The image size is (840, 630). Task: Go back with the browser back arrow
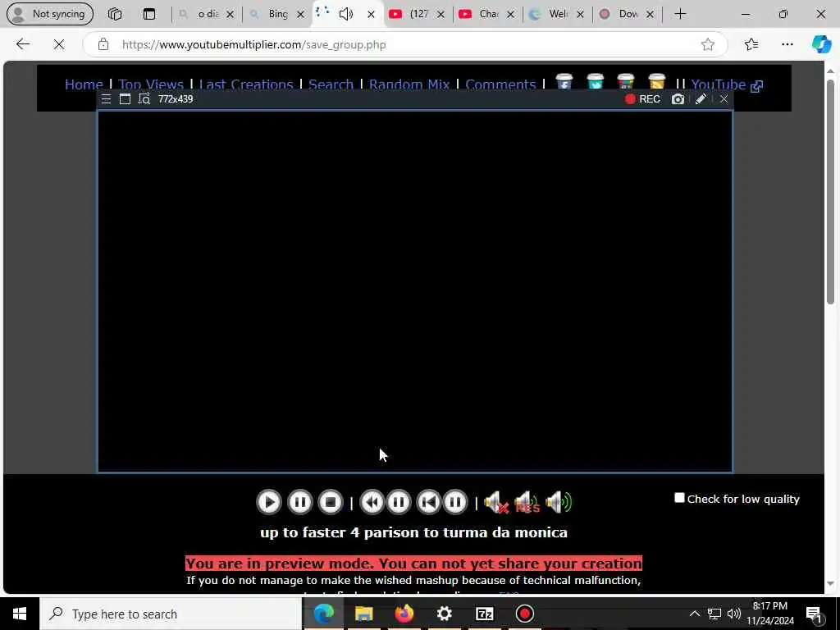(22, 44)
